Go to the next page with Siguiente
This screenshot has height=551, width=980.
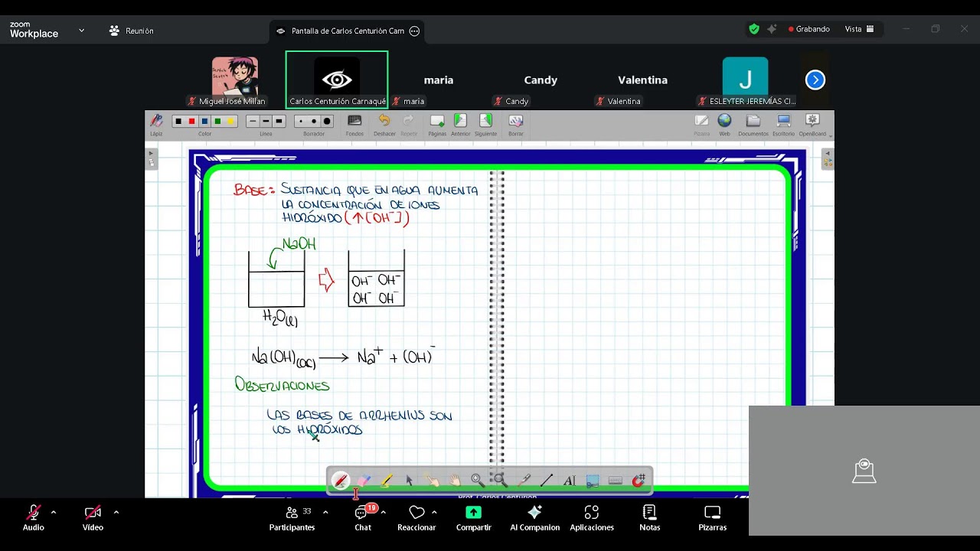[x=485, y=125]
